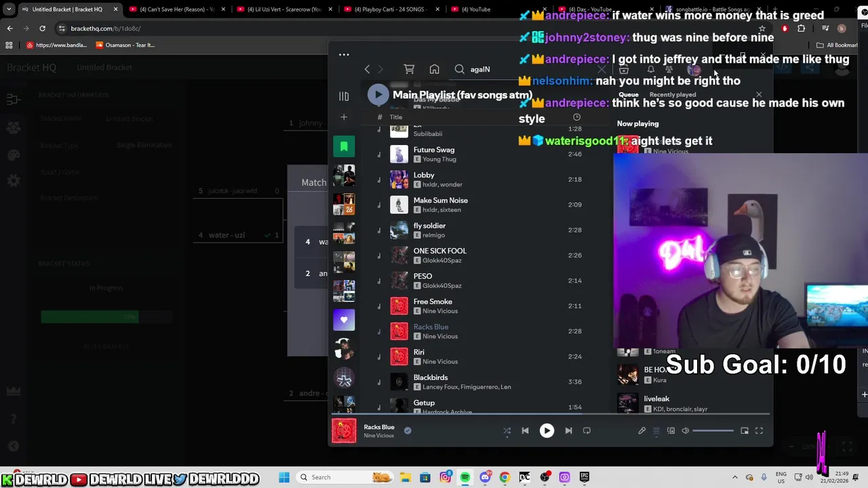This screenshot has width=868, height=488.
Task: Clear the Spotify search field
Action: (x=601, y=69)
